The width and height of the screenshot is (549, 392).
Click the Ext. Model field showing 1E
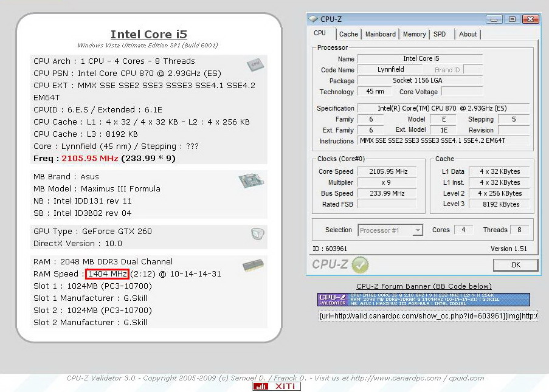click(444, 130)
